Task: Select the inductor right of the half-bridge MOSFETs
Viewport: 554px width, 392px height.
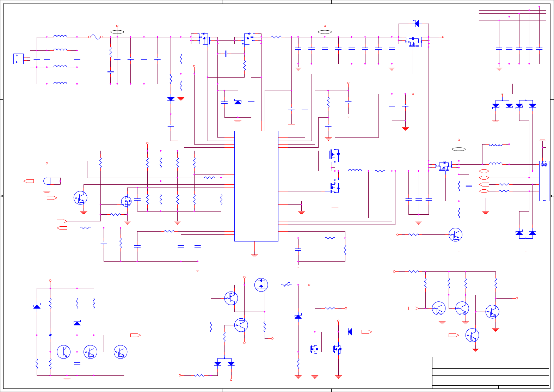Action: pos(355,171)
